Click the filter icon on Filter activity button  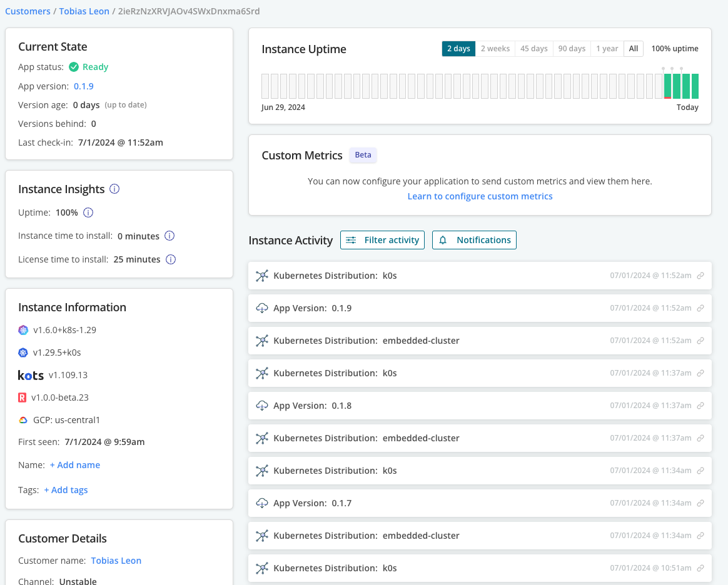(351, 239)
